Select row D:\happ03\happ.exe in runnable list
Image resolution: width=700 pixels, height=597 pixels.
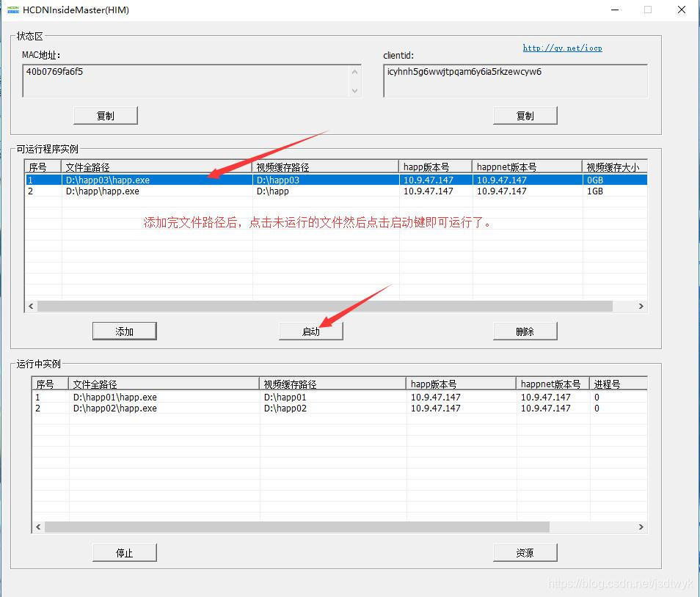(336, 180)
